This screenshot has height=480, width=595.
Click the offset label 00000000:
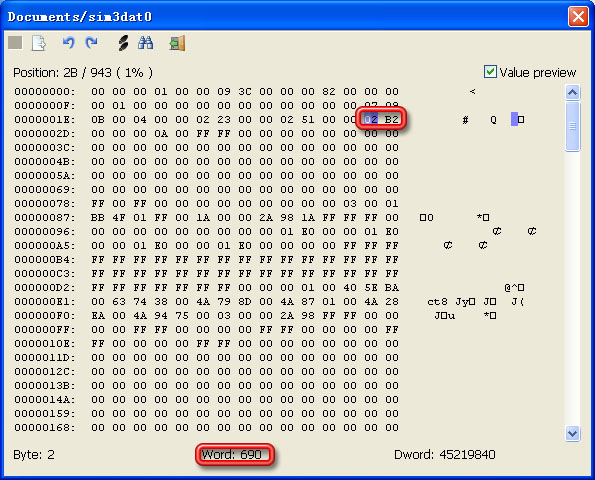[x=45, y=92]
